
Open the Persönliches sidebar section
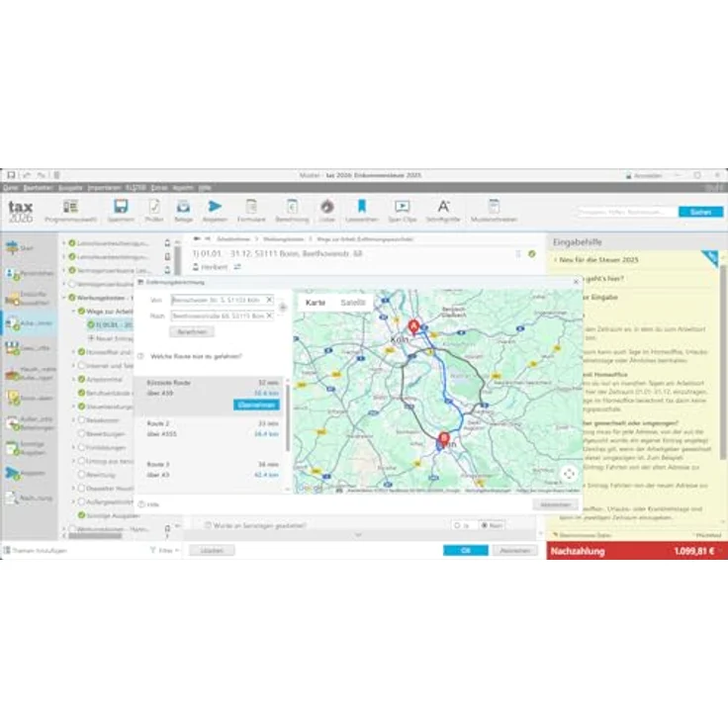click(29, 273)
